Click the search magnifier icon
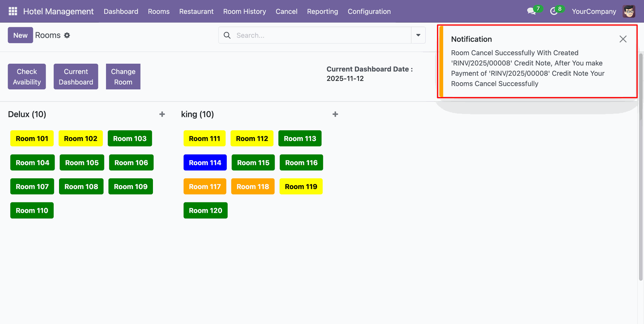Viewport: 644px width, 324px height. [227, 35]
